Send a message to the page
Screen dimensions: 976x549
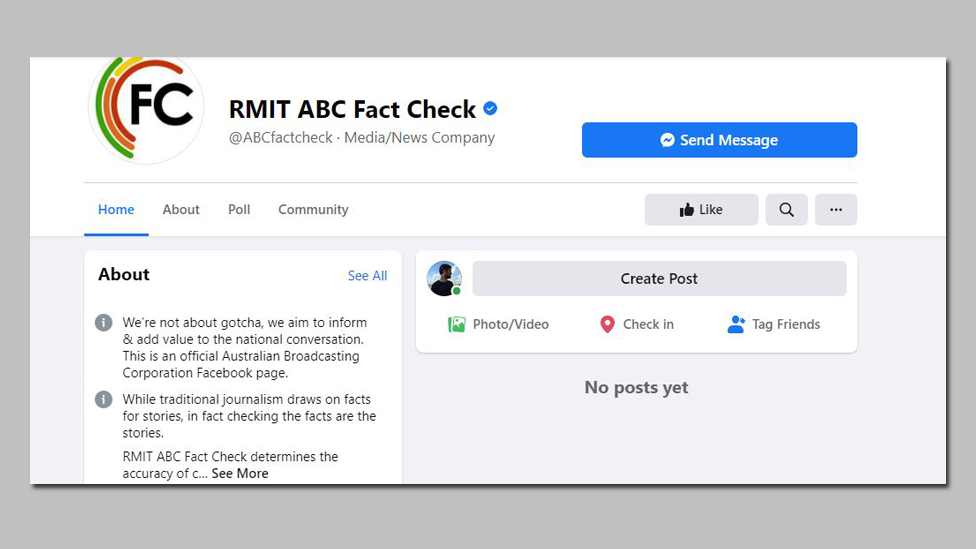pyautogui.click(x=719, y=140)
